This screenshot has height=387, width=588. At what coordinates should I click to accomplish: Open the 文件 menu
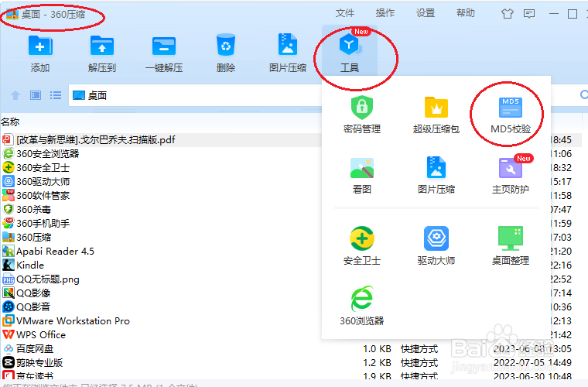coord(344,13)
